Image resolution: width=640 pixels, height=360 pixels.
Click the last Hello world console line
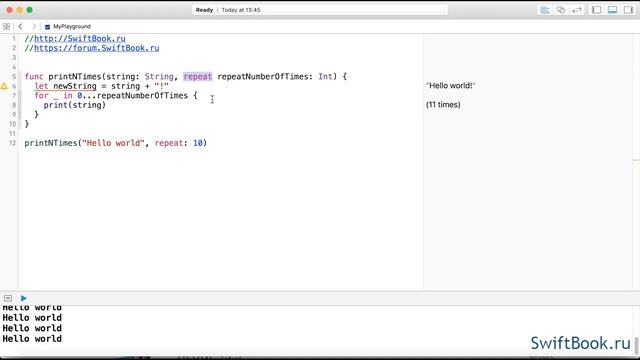(x=32, y=339)
